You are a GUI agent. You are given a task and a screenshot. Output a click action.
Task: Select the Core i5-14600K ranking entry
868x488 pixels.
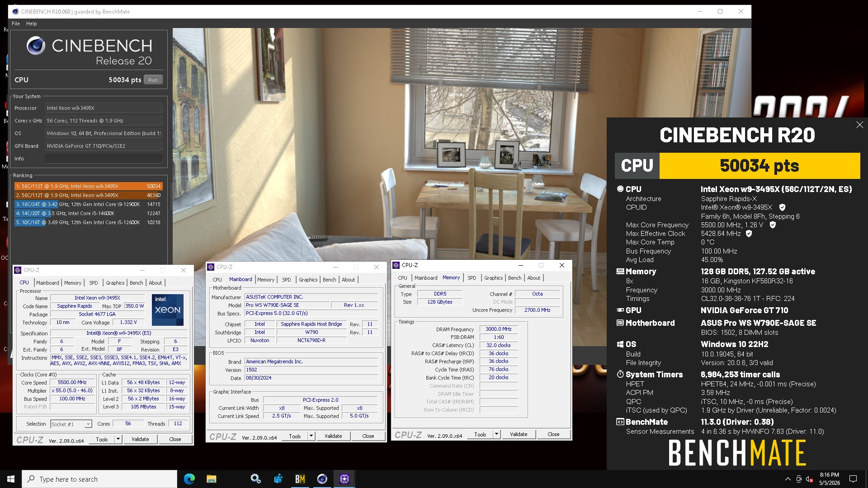click(88, 213)
